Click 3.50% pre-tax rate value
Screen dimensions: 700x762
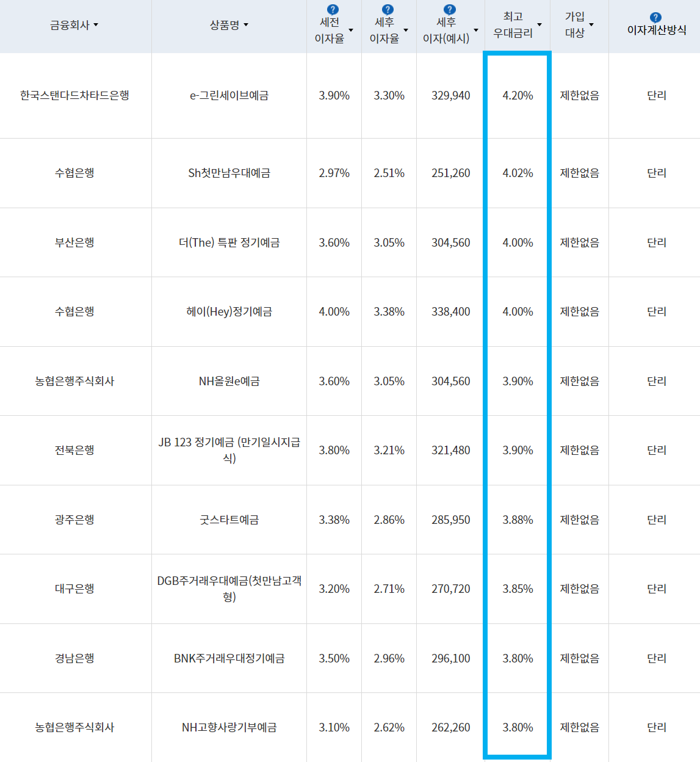(334, 658)
